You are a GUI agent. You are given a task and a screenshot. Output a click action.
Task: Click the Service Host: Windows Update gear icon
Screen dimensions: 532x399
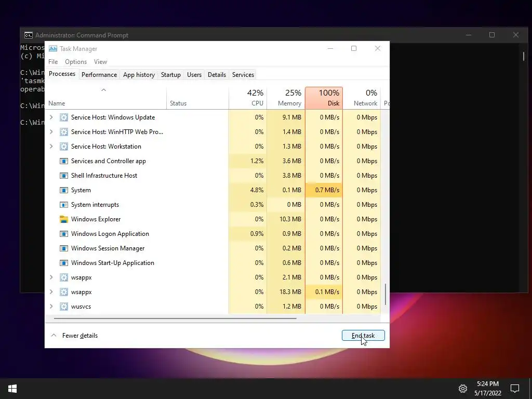tap(64, 117)
